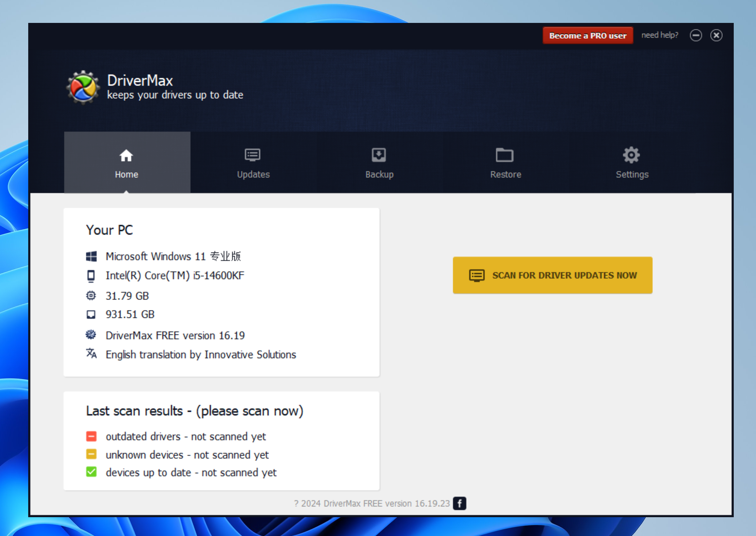Open the Settings tab
756x536 pixels.
pos(632,162)
